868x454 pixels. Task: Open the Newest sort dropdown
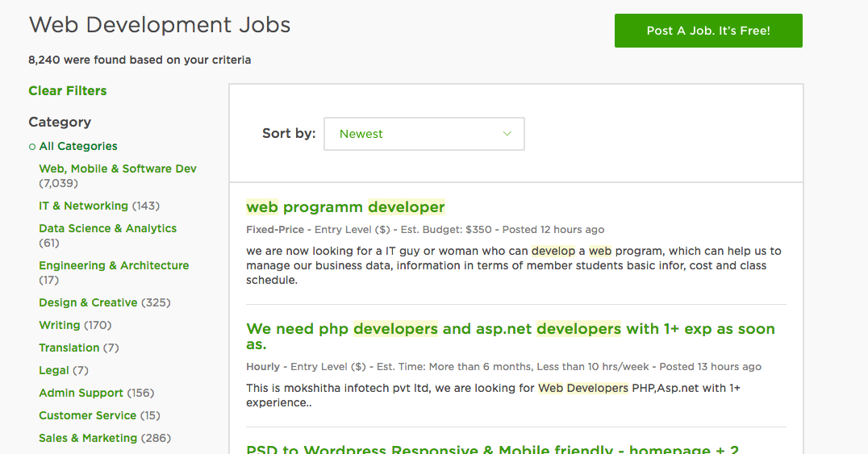pos(424,133)
